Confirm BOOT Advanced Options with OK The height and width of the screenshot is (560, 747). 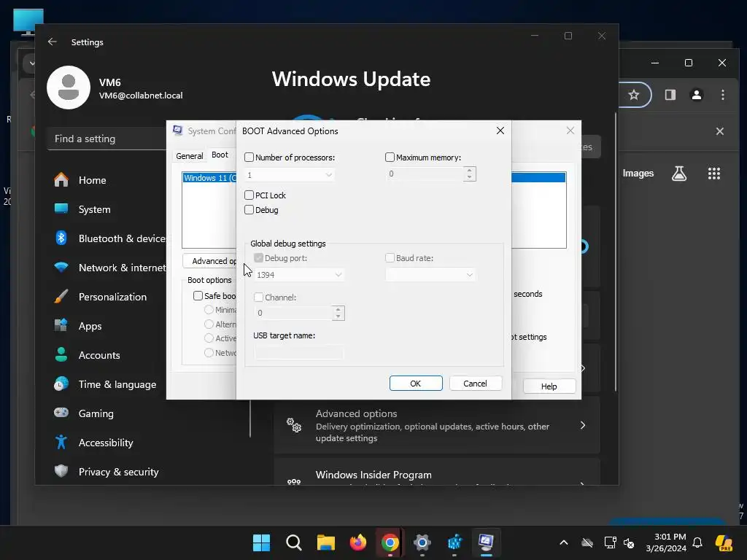[416, 384]
